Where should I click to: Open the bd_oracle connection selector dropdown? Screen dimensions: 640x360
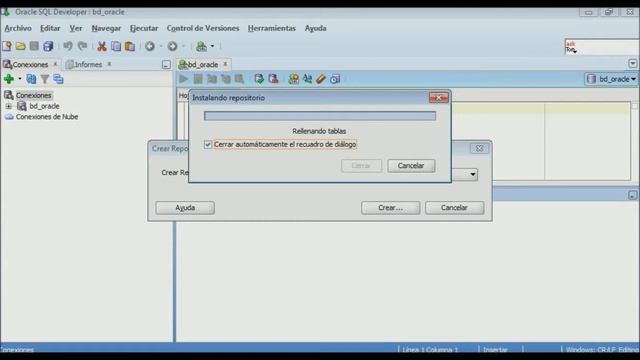[x=611, y=79]
